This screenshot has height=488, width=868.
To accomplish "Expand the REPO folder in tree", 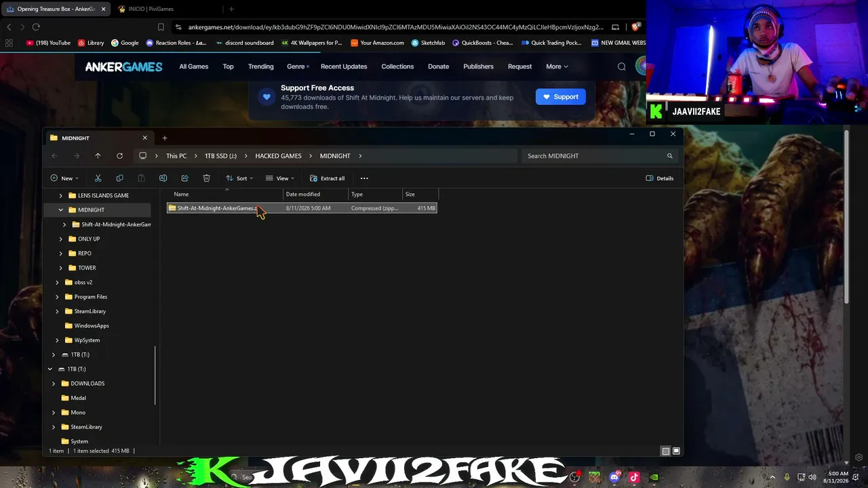I will 61,253.
